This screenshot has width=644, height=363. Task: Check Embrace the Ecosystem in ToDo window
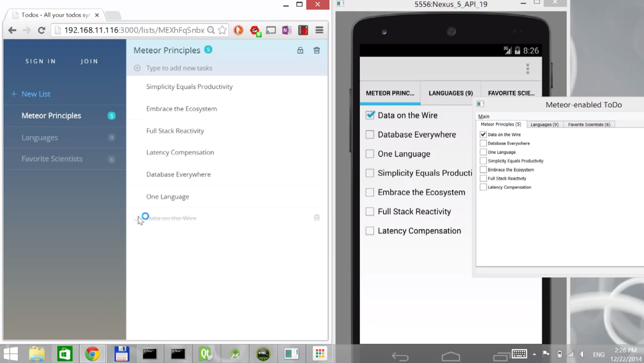(483, 170)
